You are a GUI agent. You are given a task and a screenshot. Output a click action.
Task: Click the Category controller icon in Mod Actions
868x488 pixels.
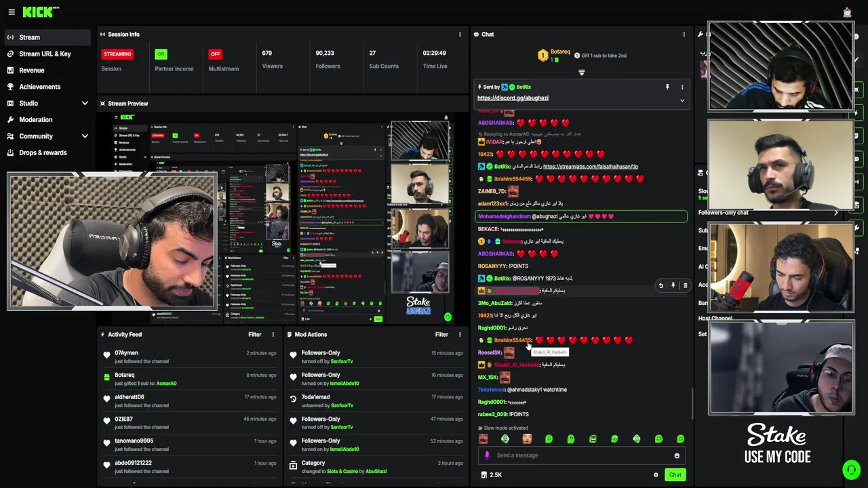point(294,466)
